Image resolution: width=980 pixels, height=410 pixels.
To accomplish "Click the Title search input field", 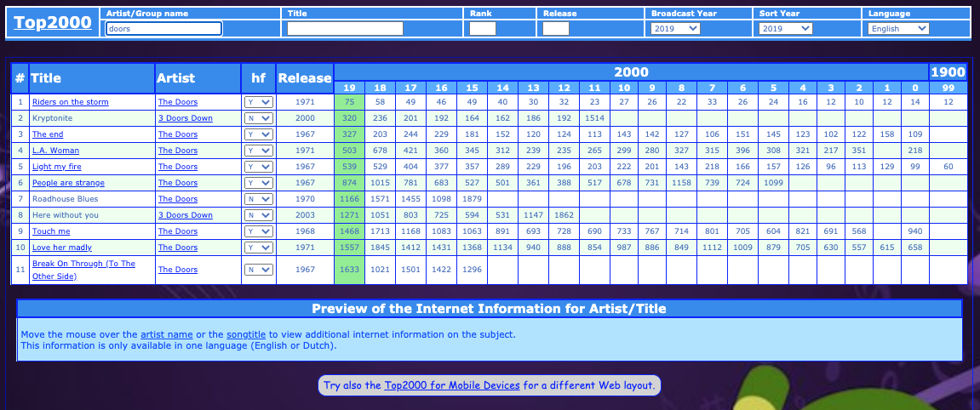I will pyautogui.click(x=345, y=28).
